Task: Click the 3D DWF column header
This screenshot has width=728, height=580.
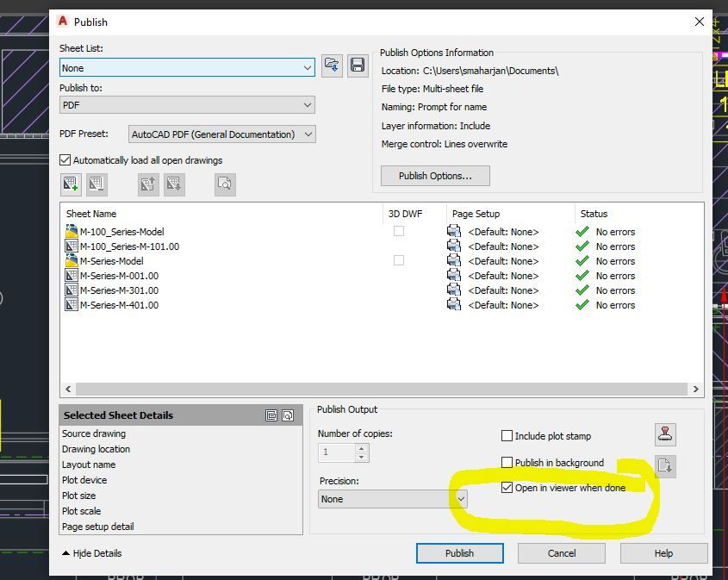Action: [405, 214]
